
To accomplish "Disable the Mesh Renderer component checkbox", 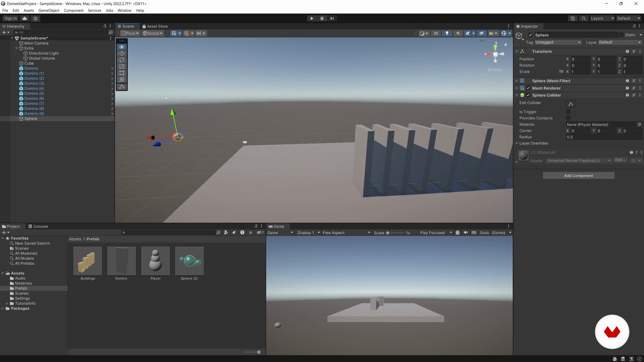I will (528, 88).
